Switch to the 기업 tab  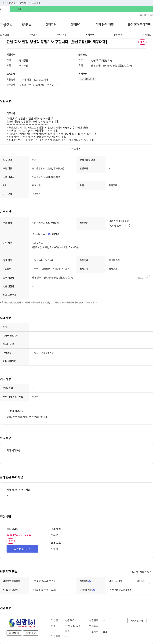(19, 9)
